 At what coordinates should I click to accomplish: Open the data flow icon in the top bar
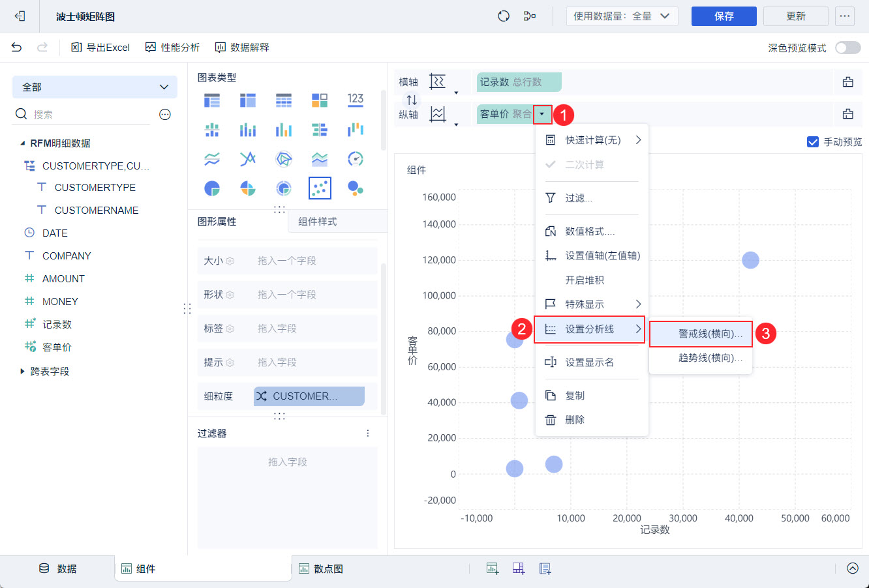[x=530, y=16]
